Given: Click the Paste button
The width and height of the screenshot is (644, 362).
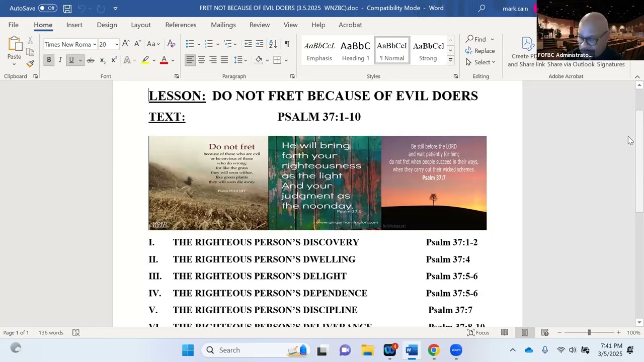Looking at the screenshot, I should coord(14,51).
